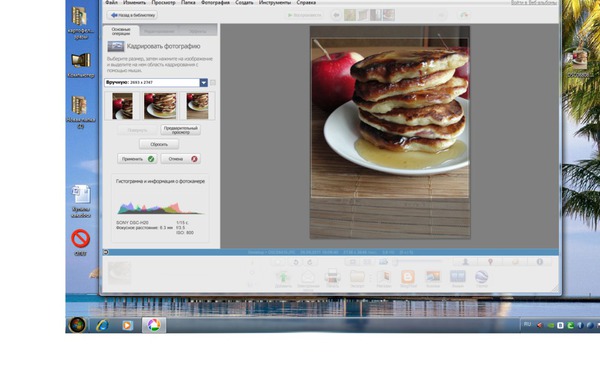Cancel cropping with Отмена

click(x=181, y=159)
